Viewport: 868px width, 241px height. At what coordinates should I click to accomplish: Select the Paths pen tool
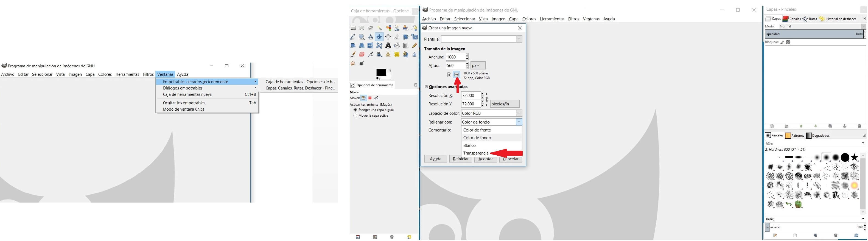tap(415, 28)
